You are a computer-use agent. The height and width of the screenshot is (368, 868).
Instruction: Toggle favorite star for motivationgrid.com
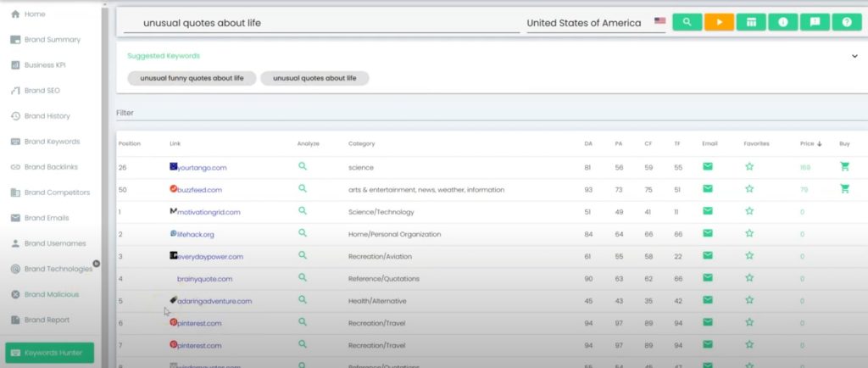[x=749, y=211]
